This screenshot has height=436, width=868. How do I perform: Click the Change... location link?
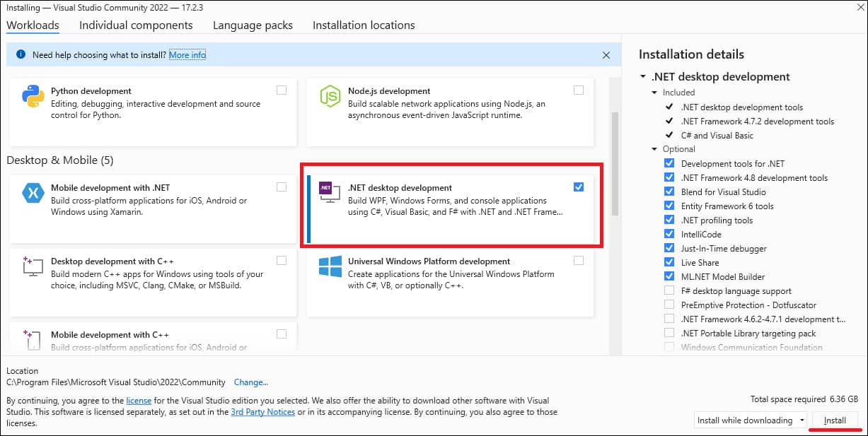point(251,382)
